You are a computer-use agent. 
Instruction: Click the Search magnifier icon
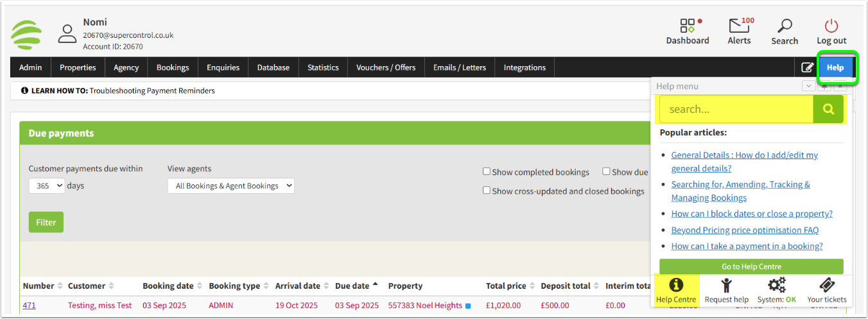tap(784, 26)
